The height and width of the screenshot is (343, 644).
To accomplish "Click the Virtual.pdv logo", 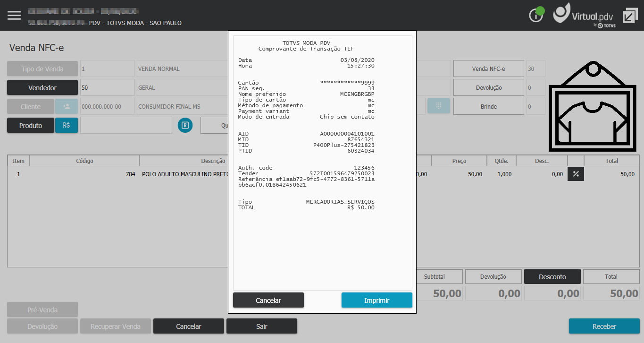I will click(584, 15).
